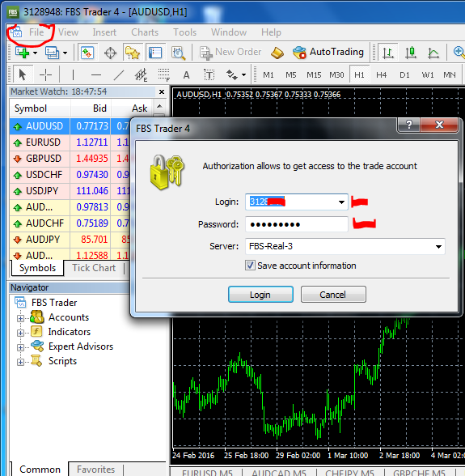Select the Text Label T tool
Viewport: 465px width, 476px height.
pyautogui.click(x=209, y=74)
